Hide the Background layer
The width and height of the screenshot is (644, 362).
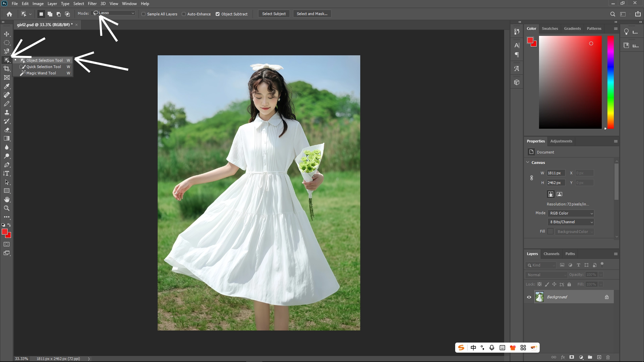(x=529, y=297)
